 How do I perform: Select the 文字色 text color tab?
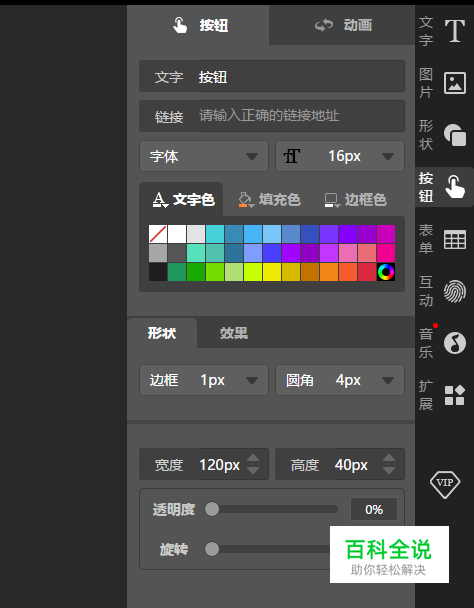point(182,199)
